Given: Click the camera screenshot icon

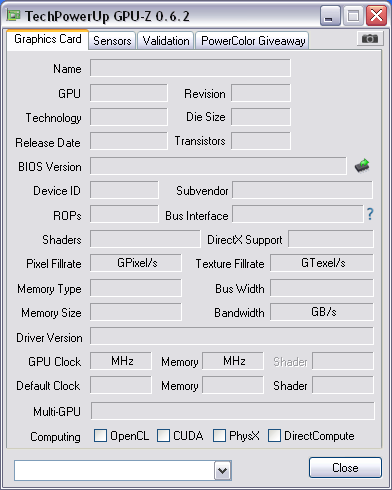Looking at the screenshot, I should pos(369,39).
